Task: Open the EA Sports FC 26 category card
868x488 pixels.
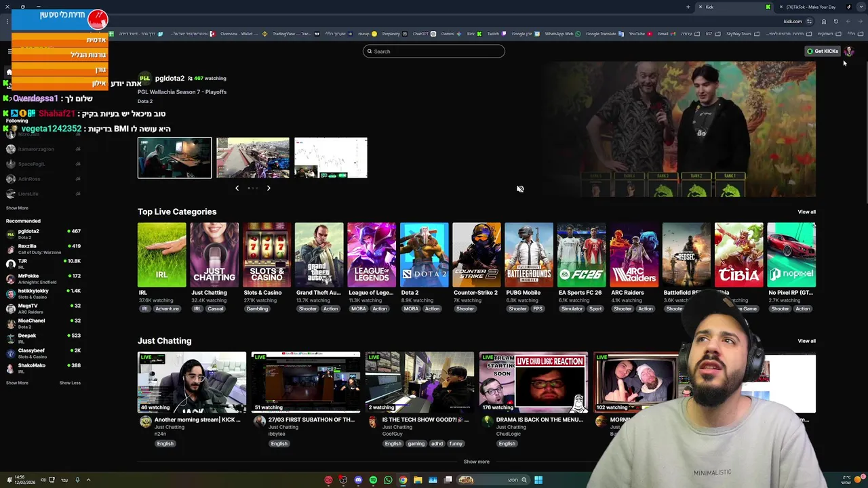Action: tap(581, 255)
